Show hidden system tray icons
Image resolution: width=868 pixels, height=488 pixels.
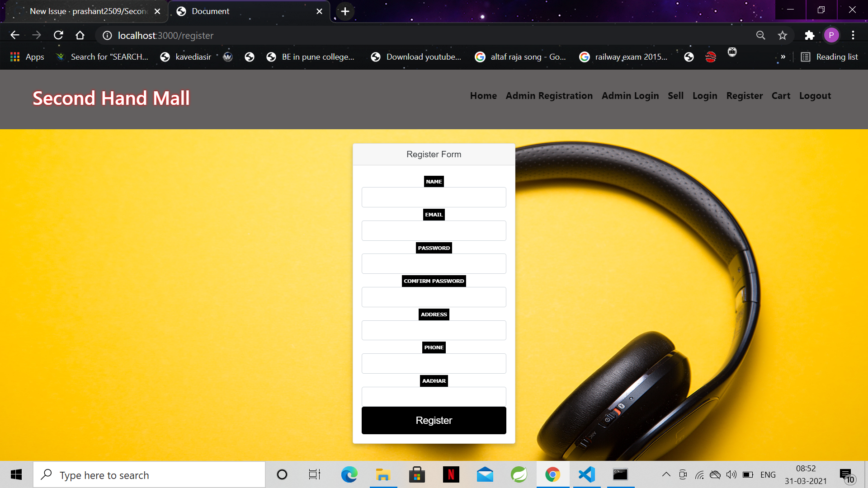click(x=666, y=474)
